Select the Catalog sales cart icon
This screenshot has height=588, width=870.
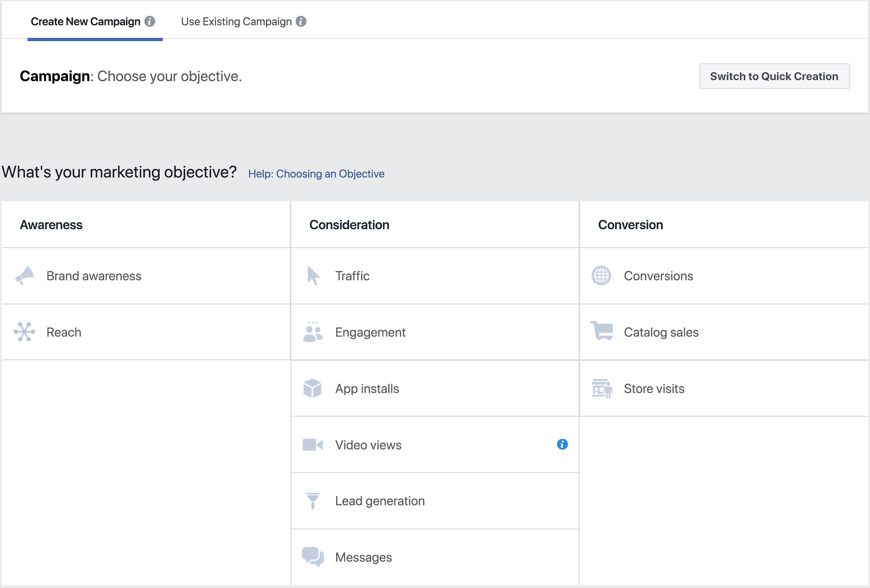pyautogui.click(x=601, y=332)
